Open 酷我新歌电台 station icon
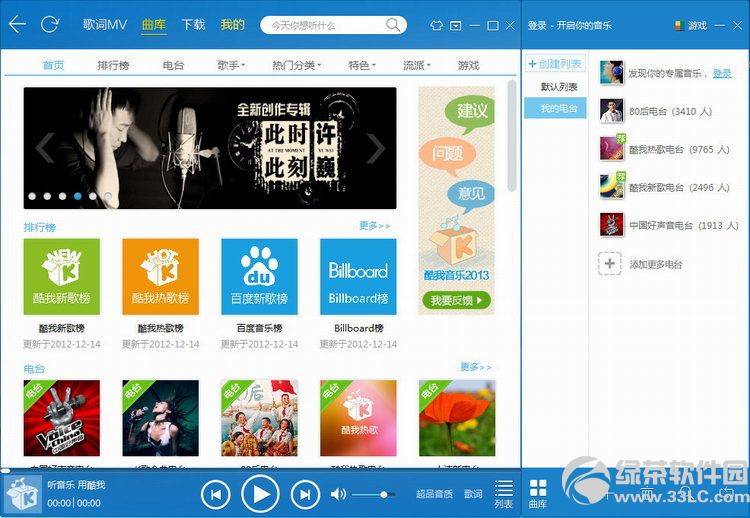This screenshot has height=518, width=750. point(612,187)
